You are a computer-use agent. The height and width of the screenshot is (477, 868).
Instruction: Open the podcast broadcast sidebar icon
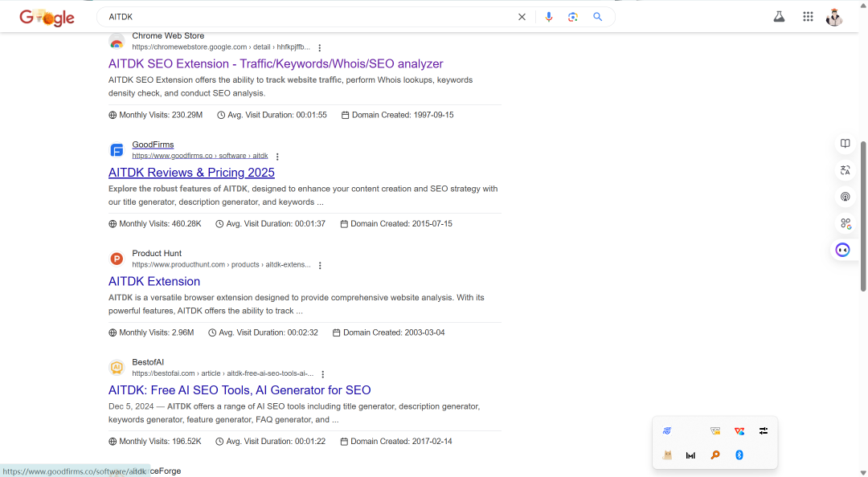click(845, 197)
